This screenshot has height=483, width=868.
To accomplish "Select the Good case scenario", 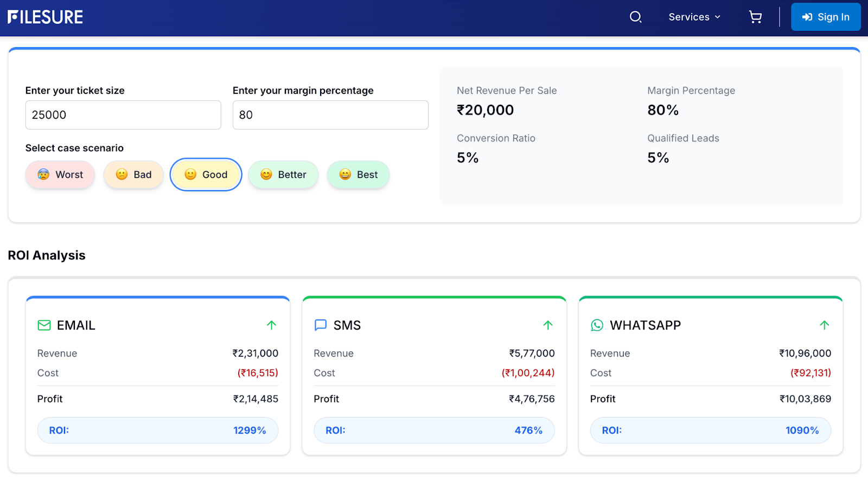I will (x=206, y=175).
